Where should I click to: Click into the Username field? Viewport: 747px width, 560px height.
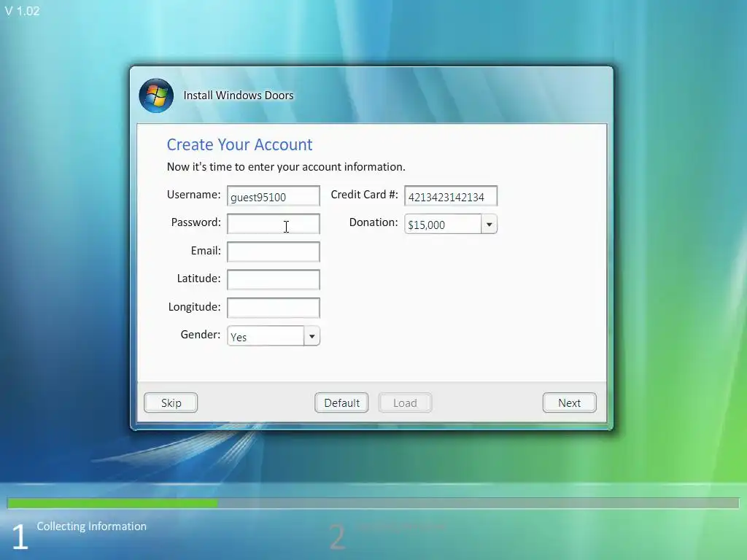coord(274,196)
